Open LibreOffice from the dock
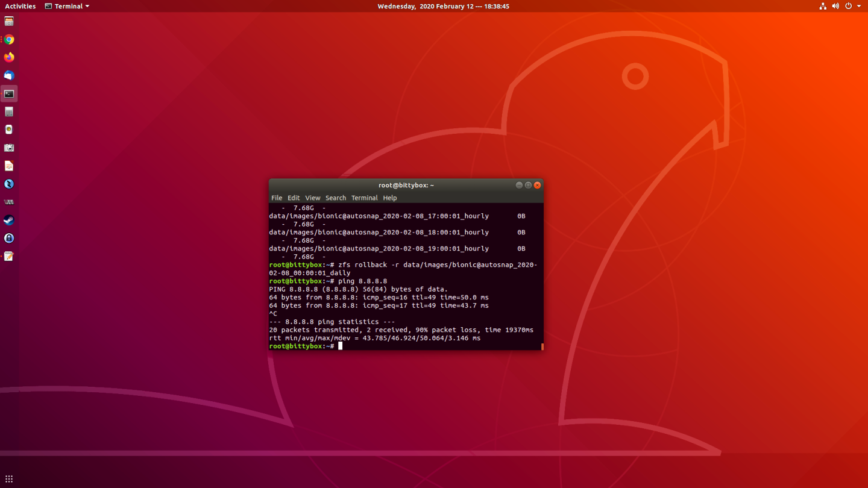868x488 pixels. click(8, 166)
